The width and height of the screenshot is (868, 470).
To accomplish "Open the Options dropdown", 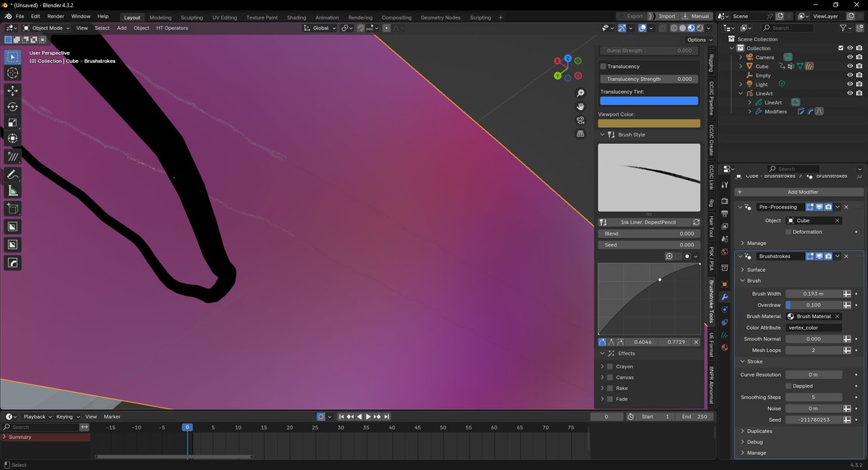I will click(x=698, y=40).
